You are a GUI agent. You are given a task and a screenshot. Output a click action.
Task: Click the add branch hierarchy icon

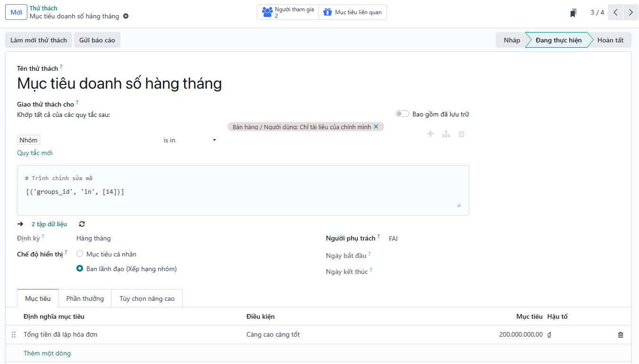click(446, 134)
